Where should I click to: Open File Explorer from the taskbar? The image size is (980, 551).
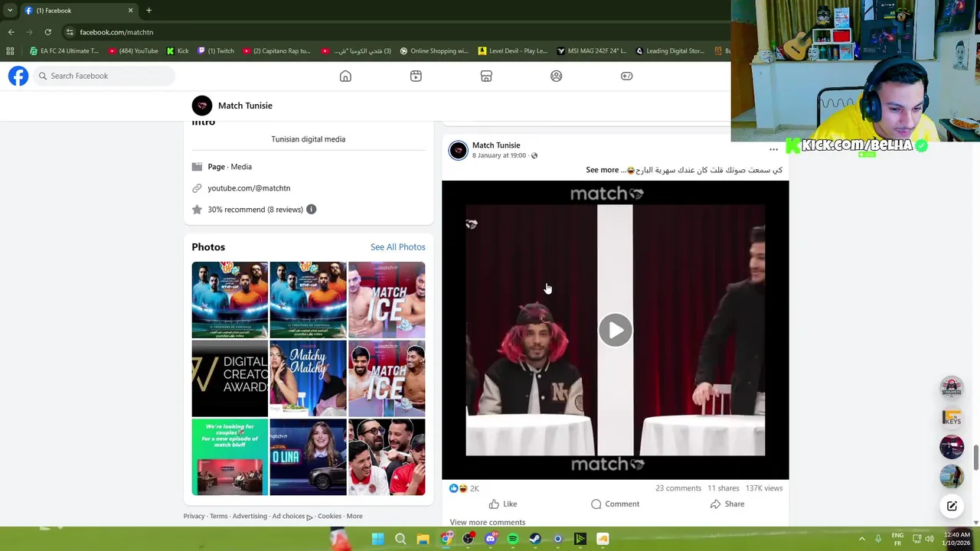(423, 539)
